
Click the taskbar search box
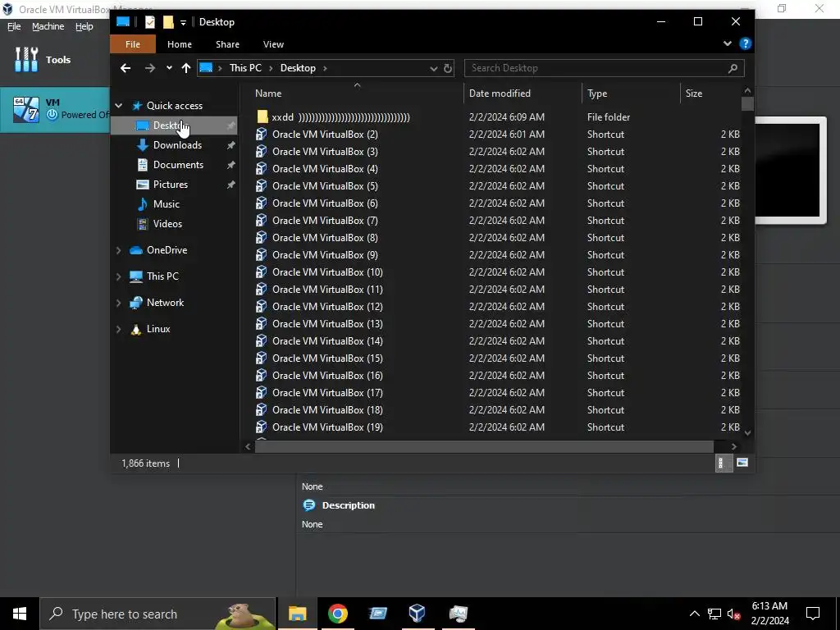(158, 614)
